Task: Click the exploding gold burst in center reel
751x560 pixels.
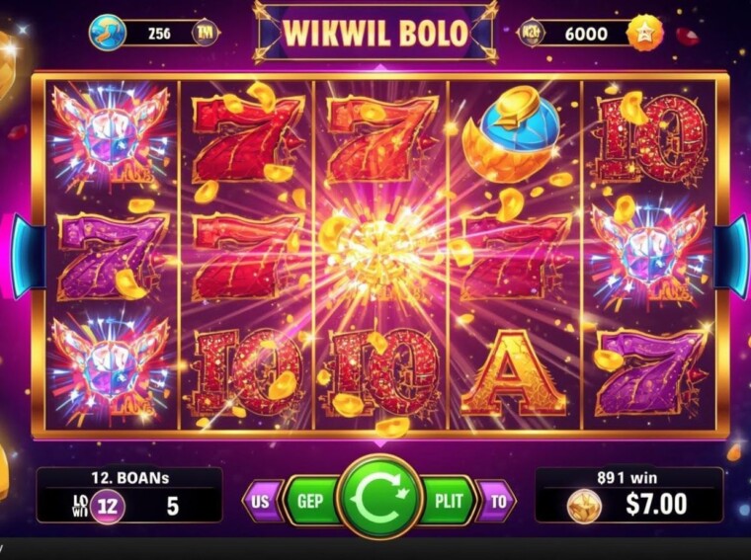Action: point(378,256)
